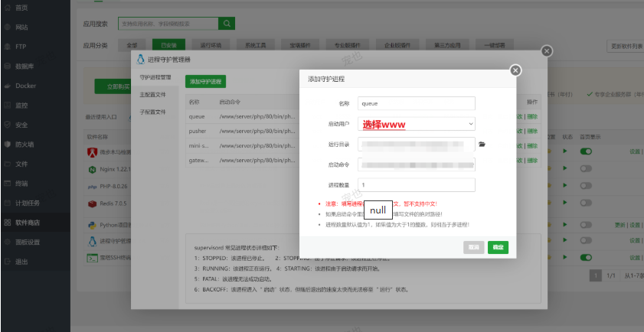Click the Docker sidebar icon
The image size is (644, 332).
pos(8,86)
